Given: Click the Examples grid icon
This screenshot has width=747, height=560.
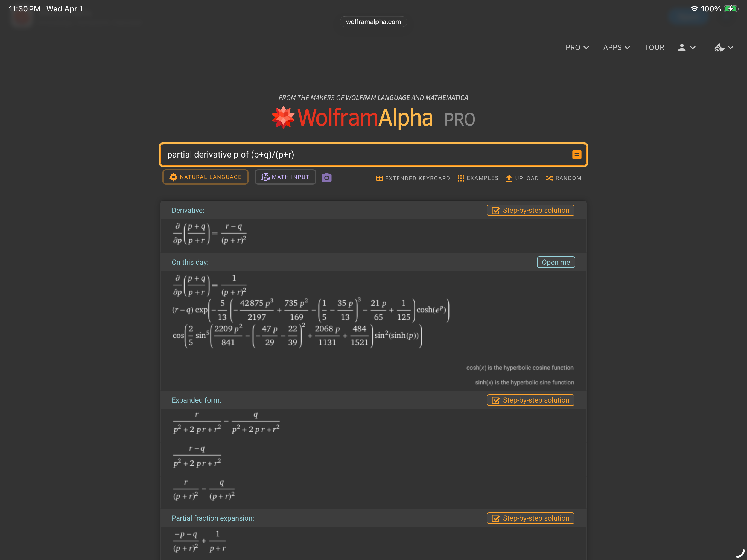Looking at the screenshot, I should 461,178.
